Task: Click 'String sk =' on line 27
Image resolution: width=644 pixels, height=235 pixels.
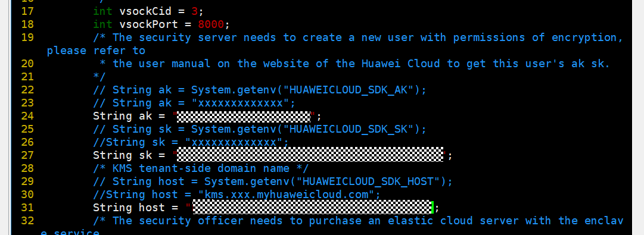Action: click(129, 155)
